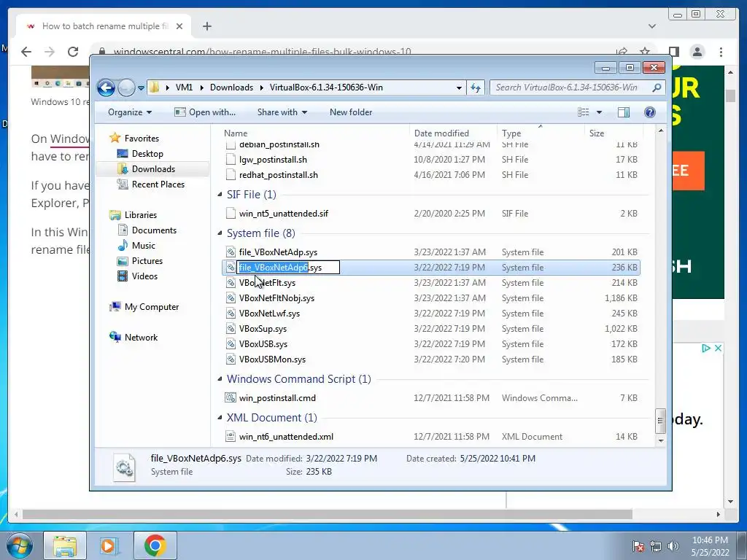Image resolution: width=747 pixels, height=560 pixels.
Task: Open the Windows Start menu
Action: tap(20, 545)
